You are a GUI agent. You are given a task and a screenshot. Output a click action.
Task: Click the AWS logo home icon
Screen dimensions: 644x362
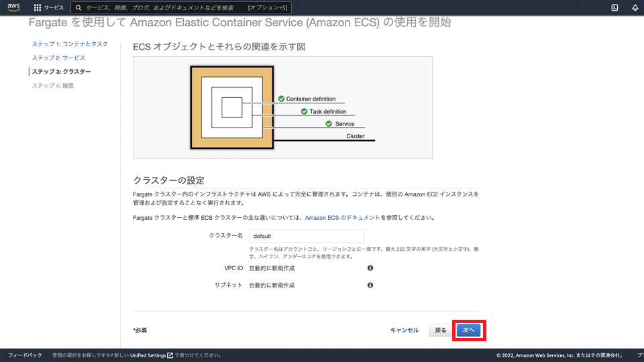tap(13, 7)
